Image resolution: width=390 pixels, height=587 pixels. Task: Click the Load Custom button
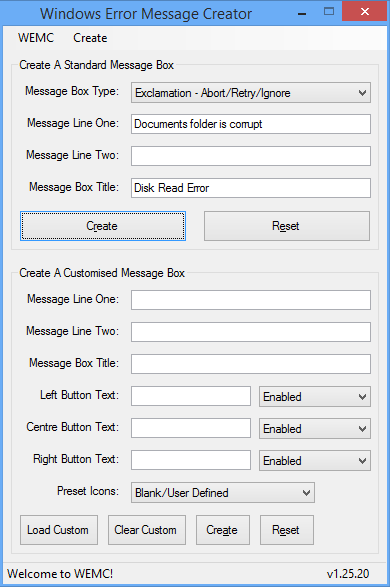[59, 530]
